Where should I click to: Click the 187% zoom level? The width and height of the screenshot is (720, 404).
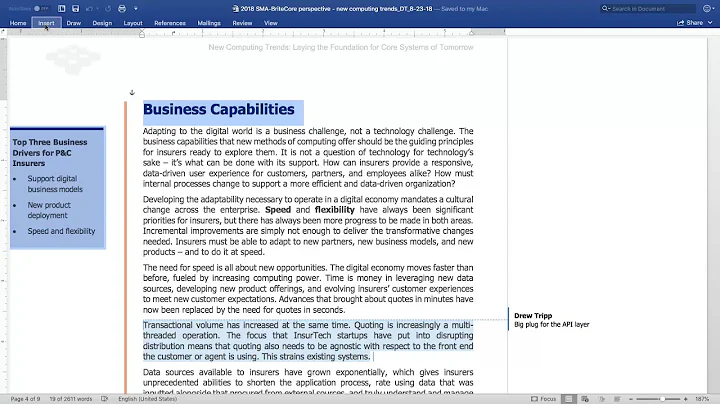point(702,399)
